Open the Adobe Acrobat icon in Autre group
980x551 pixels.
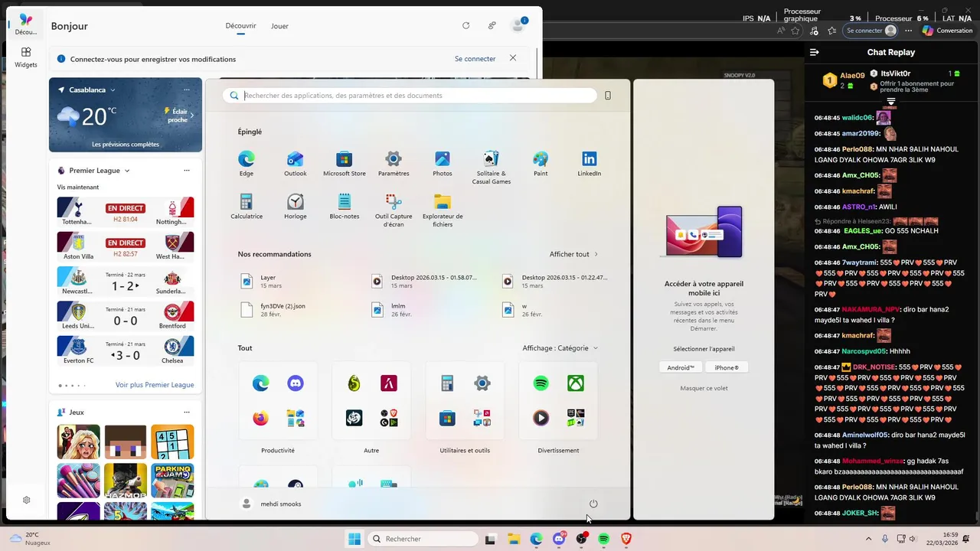pyautogui.click(x=389, y=383)
